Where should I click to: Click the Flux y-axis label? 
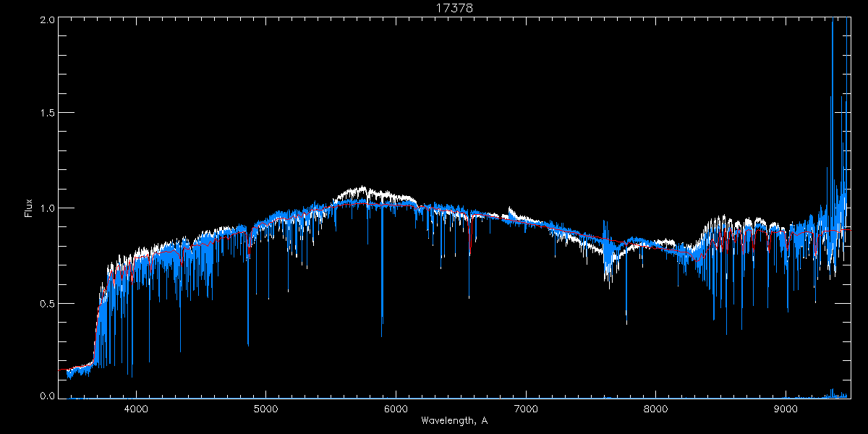tap(29, 208)
